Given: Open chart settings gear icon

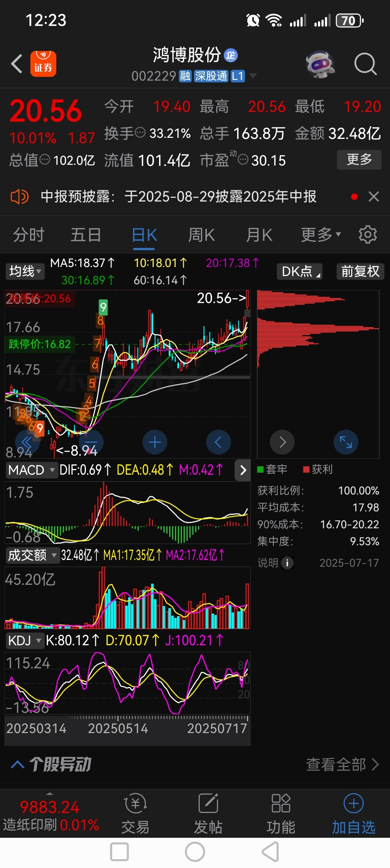Looking at the screenshot, I should [x=368, y=235].
